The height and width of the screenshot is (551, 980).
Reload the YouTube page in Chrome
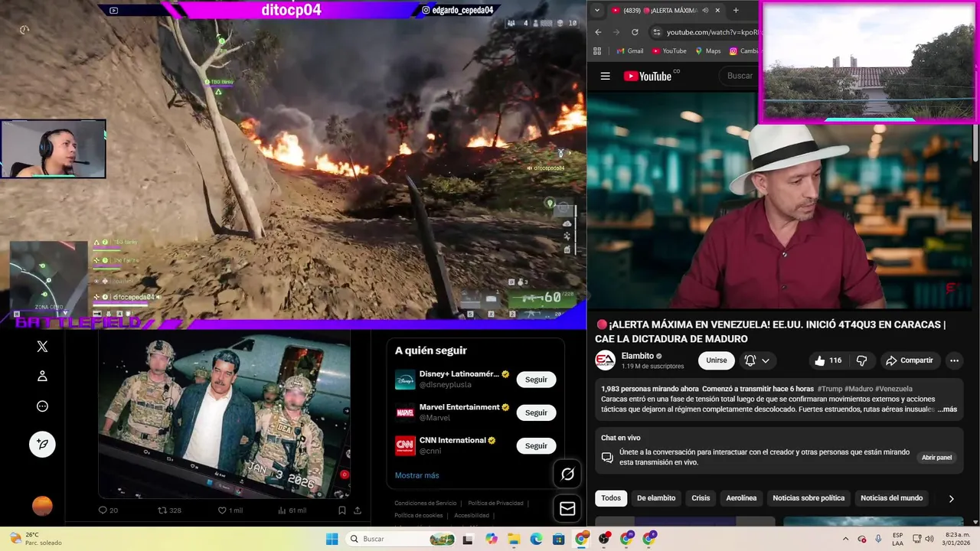coord(635,32)
